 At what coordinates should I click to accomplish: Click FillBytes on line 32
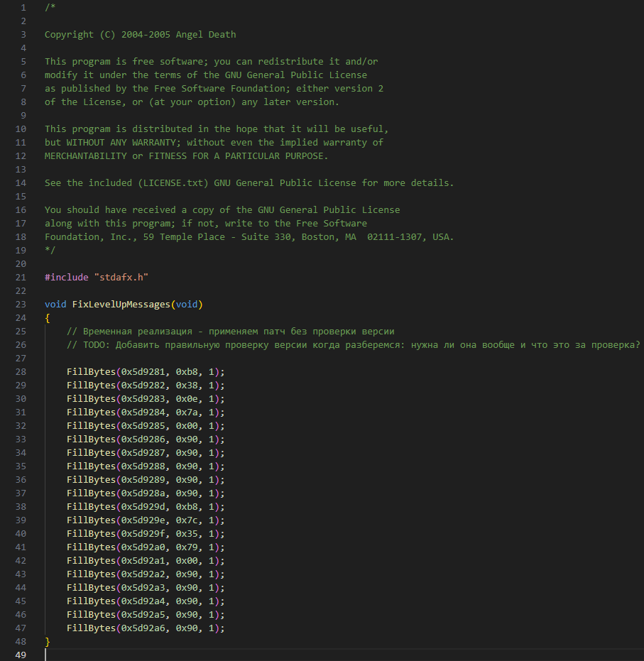click(x=91, y=426)
